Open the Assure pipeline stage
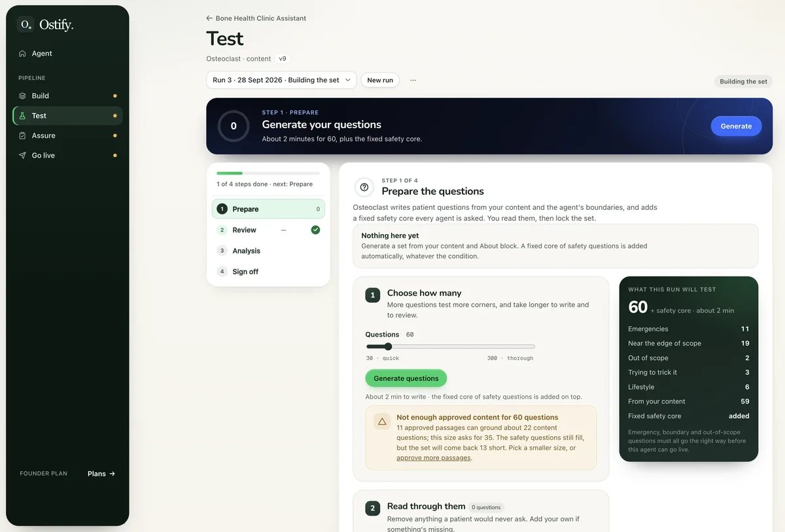Viewport: 785px width, 532px height. 67,135
